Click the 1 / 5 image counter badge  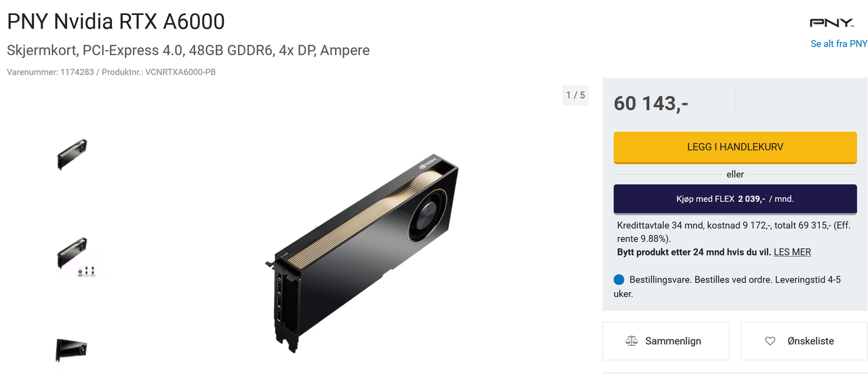tap(575, 96)
